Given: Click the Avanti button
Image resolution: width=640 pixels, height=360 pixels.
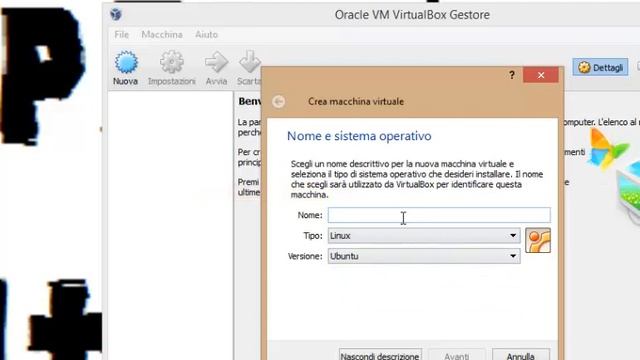Looking at the screenshot, I should click(457, 355).
